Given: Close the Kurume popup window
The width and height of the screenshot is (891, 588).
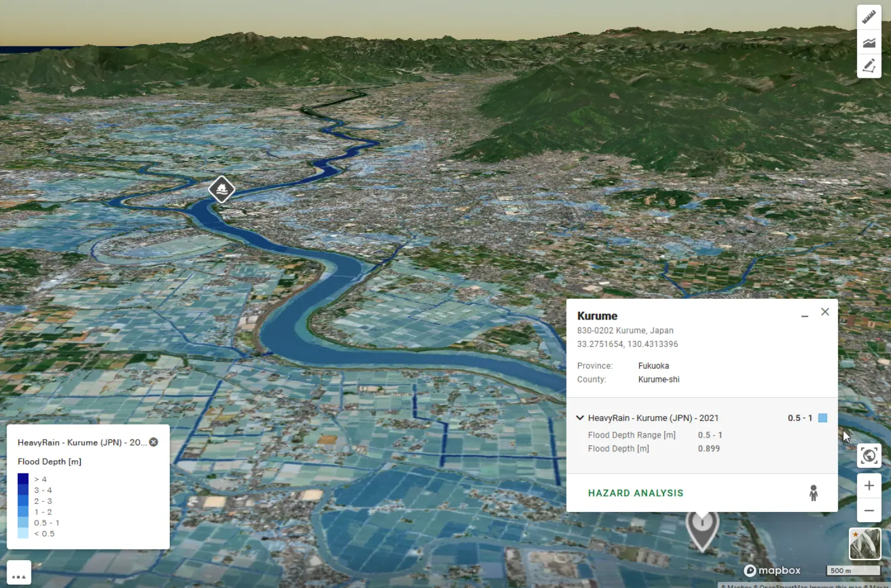Looking at the screenshot, I should tap(825, 312).
